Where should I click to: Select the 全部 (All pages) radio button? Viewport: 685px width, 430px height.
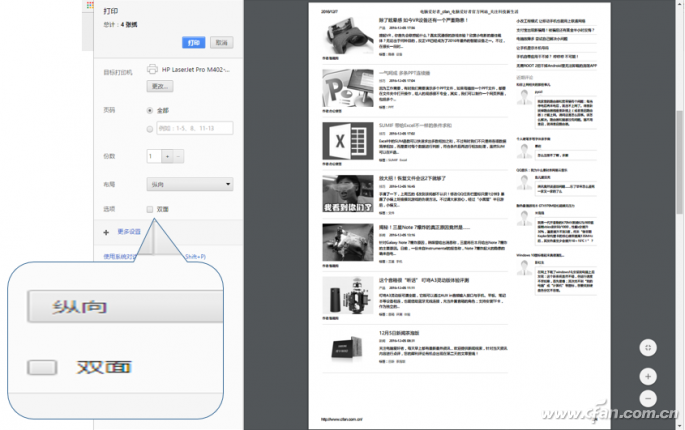pos(151,112)
